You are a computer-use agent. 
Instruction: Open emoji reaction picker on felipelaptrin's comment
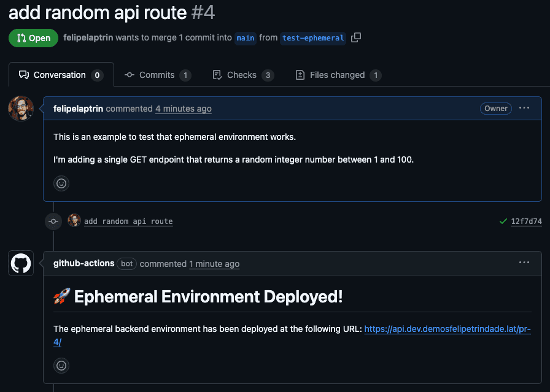[61, 183]
